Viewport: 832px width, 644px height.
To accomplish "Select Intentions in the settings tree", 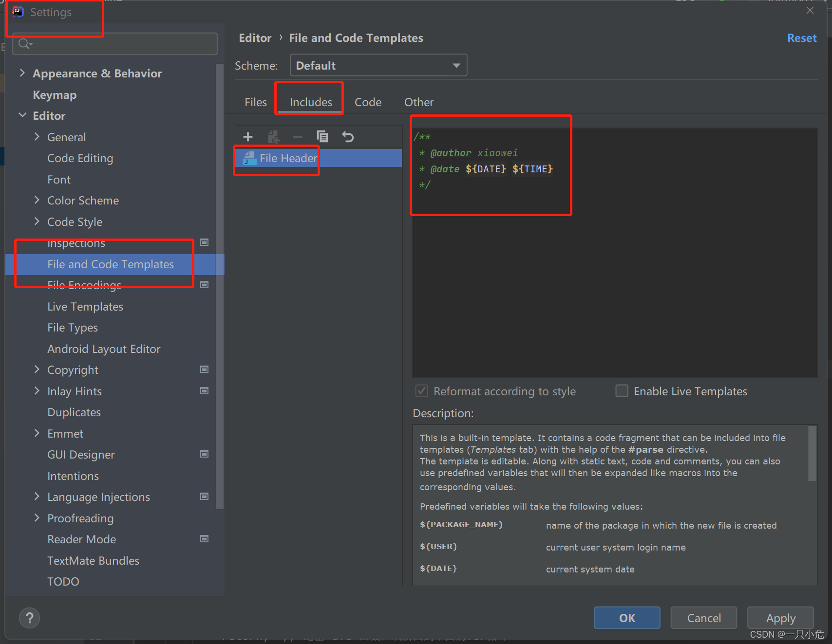I will [x=73, y=476].
